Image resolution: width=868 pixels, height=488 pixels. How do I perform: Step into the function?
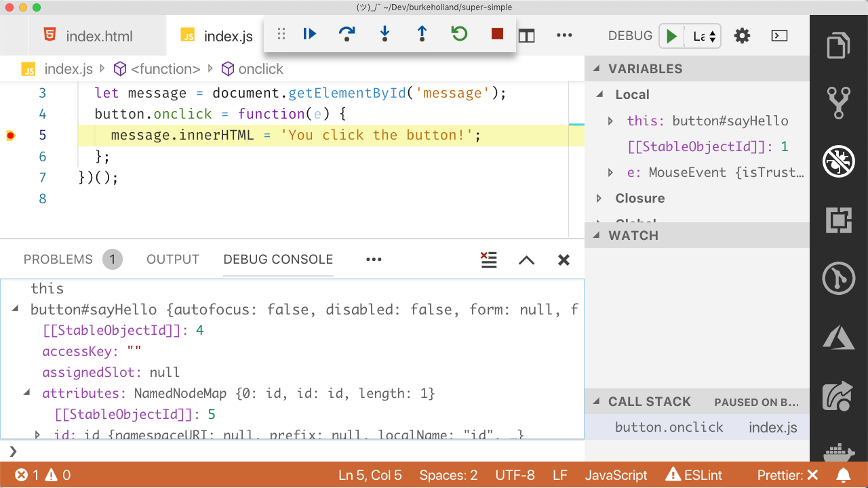[384, 34]
